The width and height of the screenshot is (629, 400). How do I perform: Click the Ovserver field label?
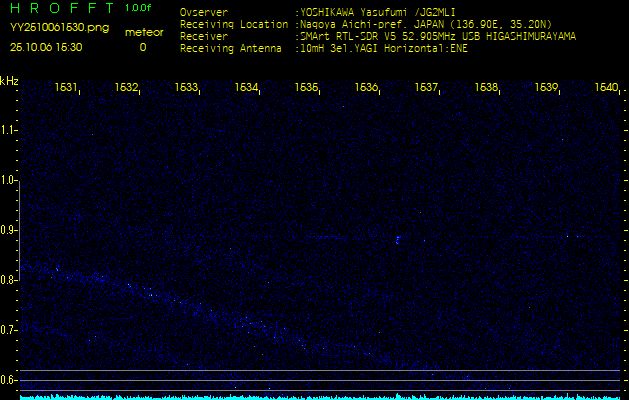[x=204, y=12]
